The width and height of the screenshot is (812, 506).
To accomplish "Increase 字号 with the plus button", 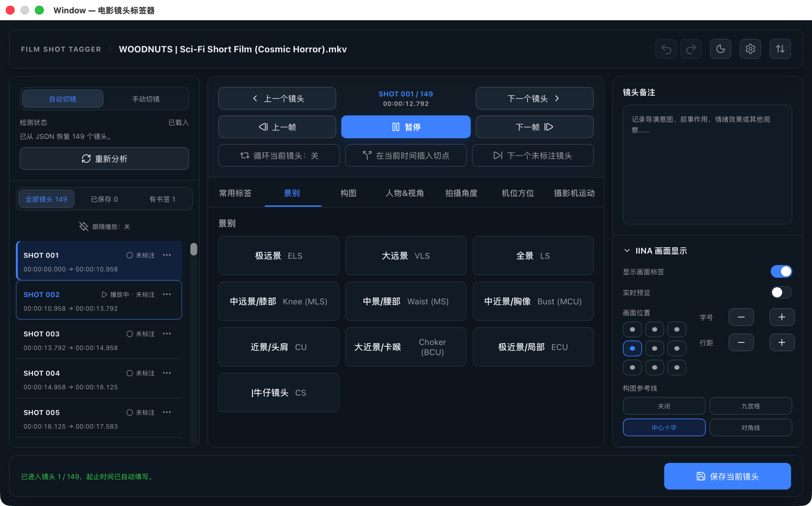I will (782, 317).
